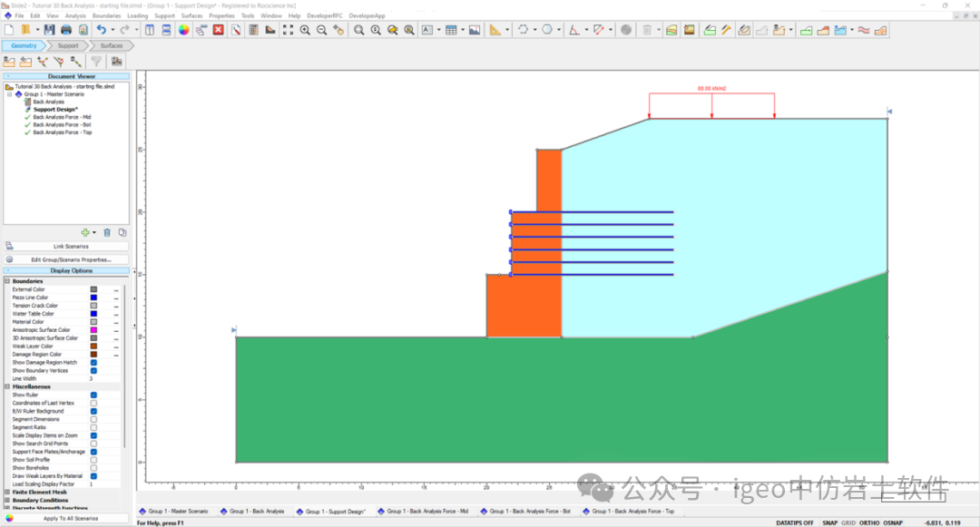Click the Save file icon
Viewport: 980px width, 527px height.
coord(50,30)
